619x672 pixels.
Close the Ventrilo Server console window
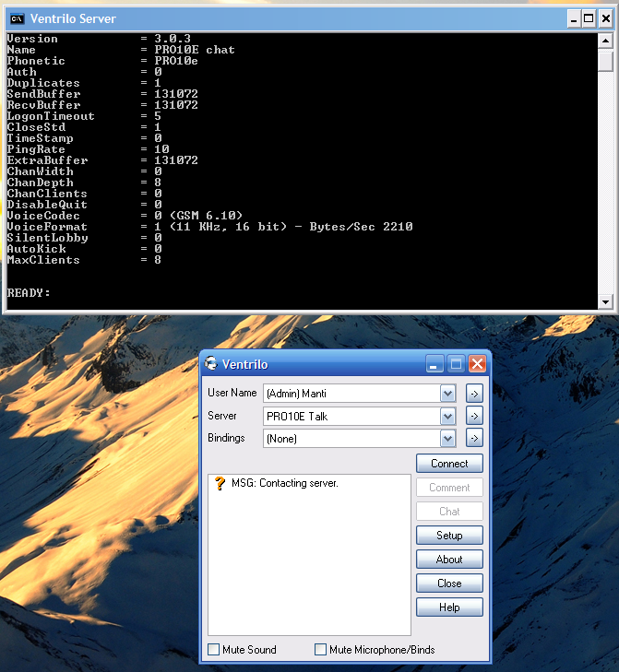(606, 18)
